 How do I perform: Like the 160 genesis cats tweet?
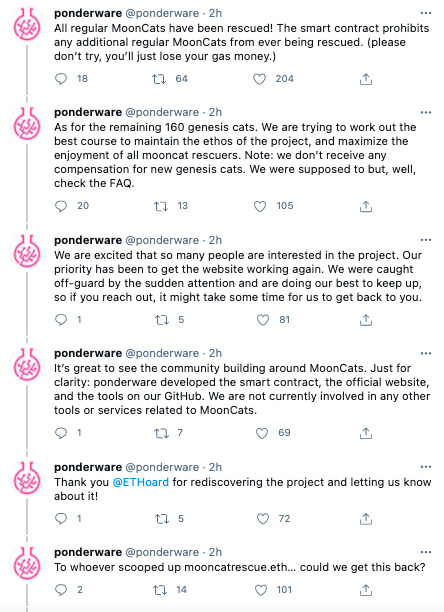point(260,206)
